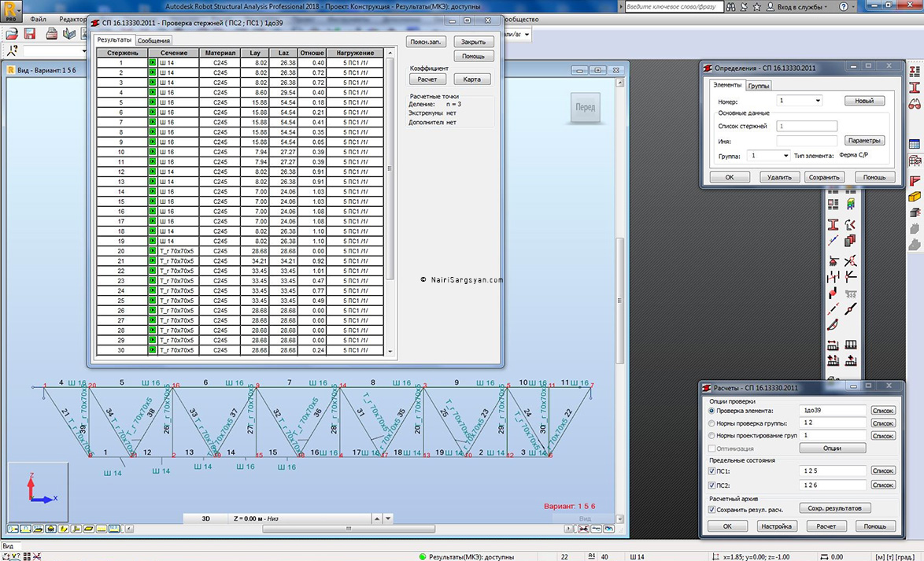Click the Поясн.зап. button
This screenshot has height=561, width=924.
pos(426,42)
